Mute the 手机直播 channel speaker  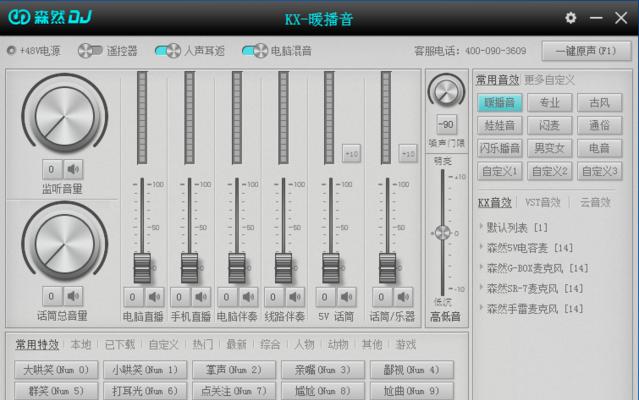tap(201, 297)
